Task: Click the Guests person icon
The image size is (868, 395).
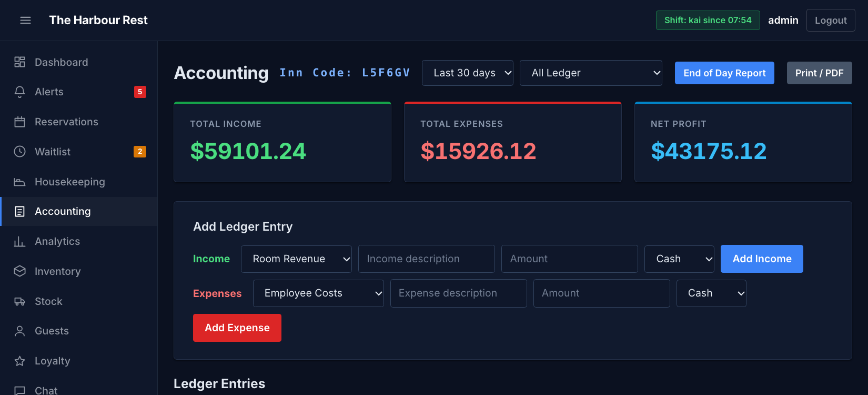Action: coord(19,331)
